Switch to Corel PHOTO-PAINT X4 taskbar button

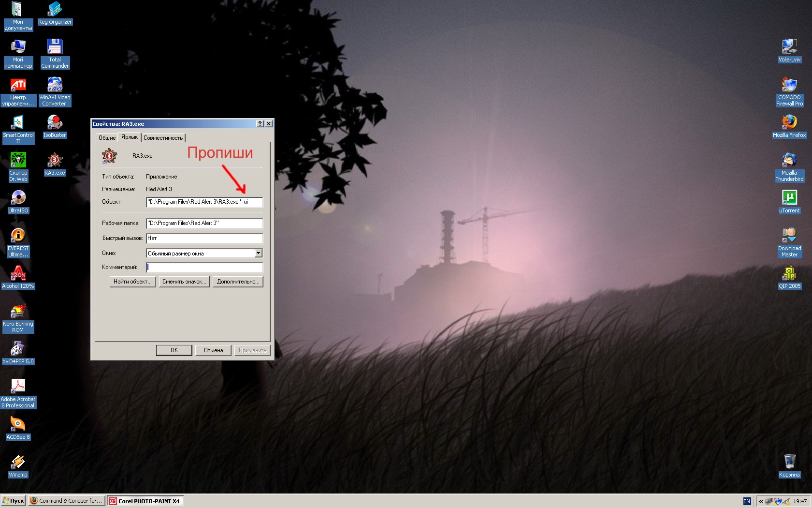tap(145, 501)
